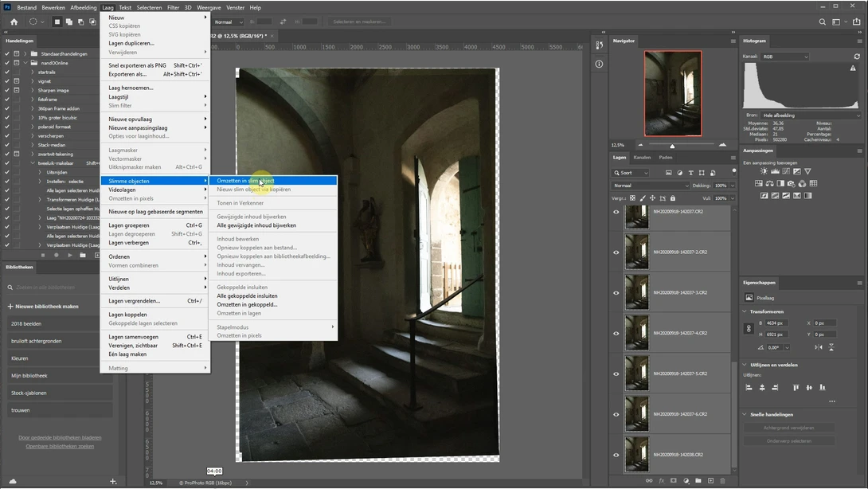Choose the Intersect with Selection mode icon
868x489 pixels.
click(x=92, y=22)
